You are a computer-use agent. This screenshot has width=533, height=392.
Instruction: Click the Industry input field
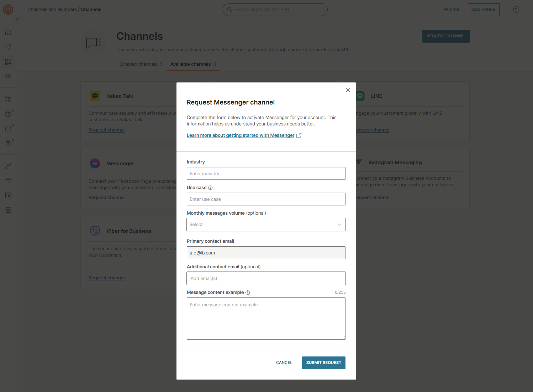(266, 173)
